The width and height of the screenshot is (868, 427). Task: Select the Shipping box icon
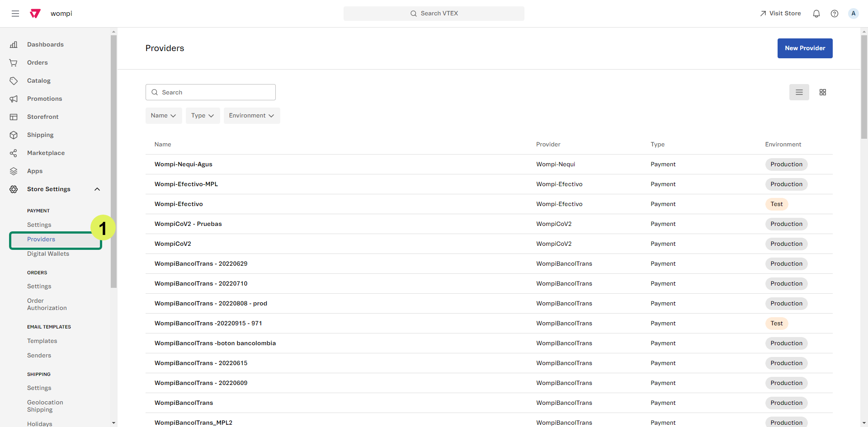pos(14,135)
